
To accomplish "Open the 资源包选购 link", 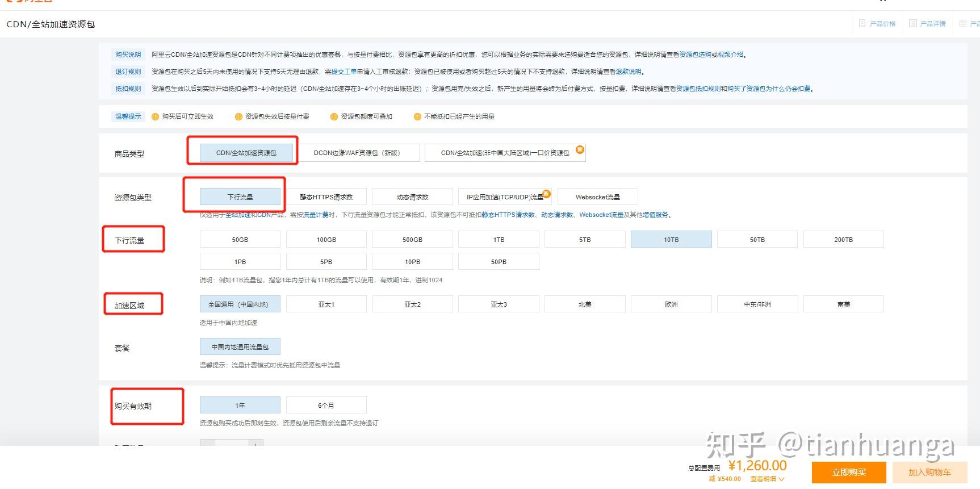I will pyautogui.click(x=696, y=55).
